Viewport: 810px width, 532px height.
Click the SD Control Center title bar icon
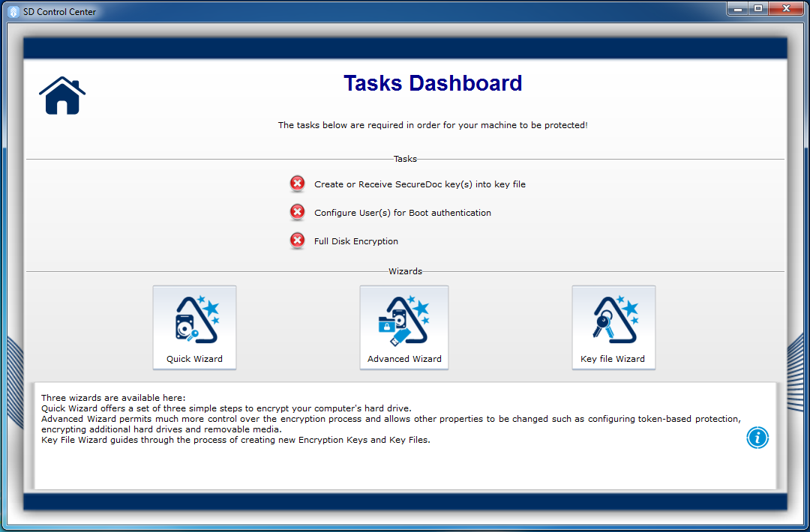tap(14, 11)
